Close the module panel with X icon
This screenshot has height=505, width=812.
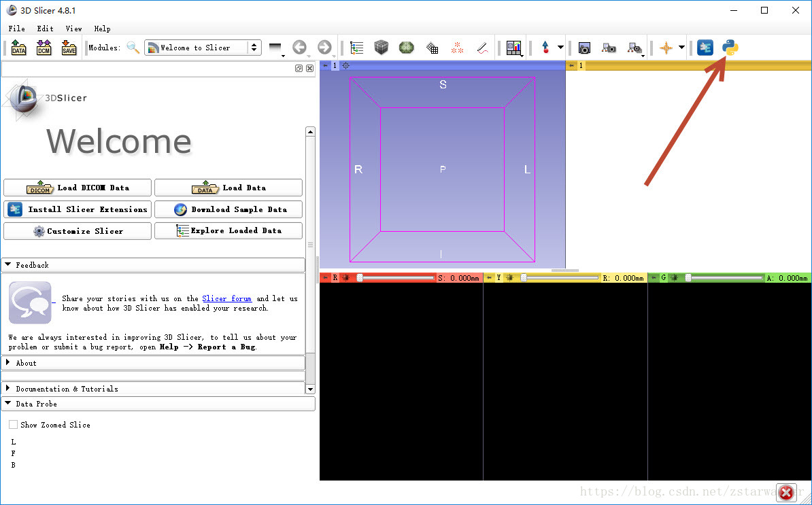tap(309, 68)
